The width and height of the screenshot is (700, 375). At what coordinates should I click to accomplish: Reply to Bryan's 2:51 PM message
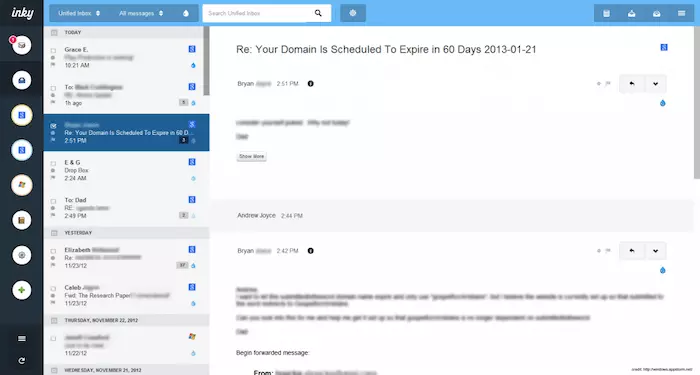click(631, 83)
